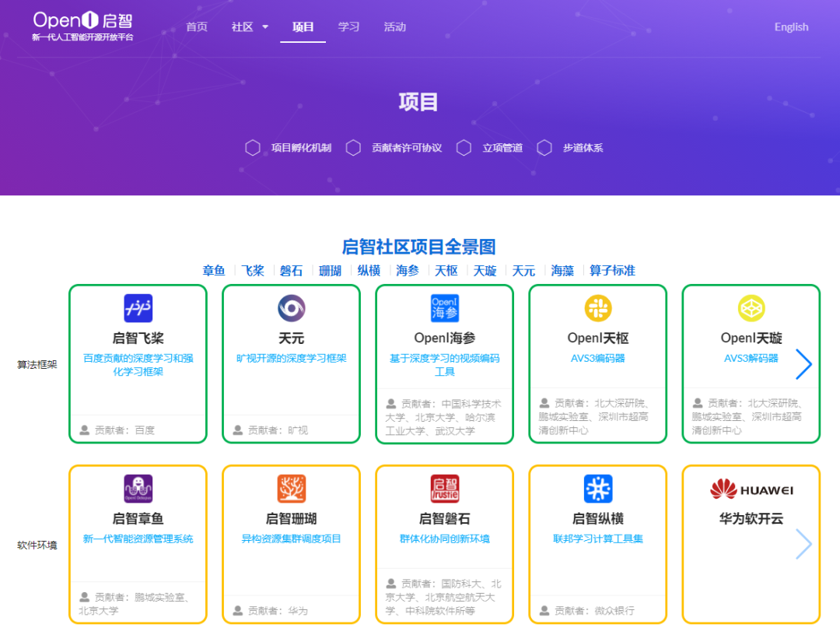Click the OpenI天璇 decoder icon

(750, 308)
